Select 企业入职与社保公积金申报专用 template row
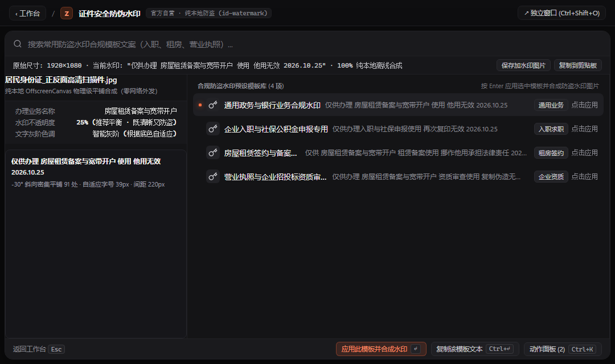Viewport: 615px width, 364px height. (398, 129)
